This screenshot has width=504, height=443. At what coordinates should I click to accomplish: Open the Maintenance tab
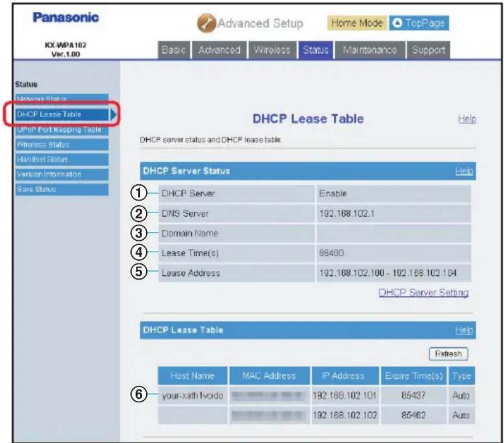(370, 50)
